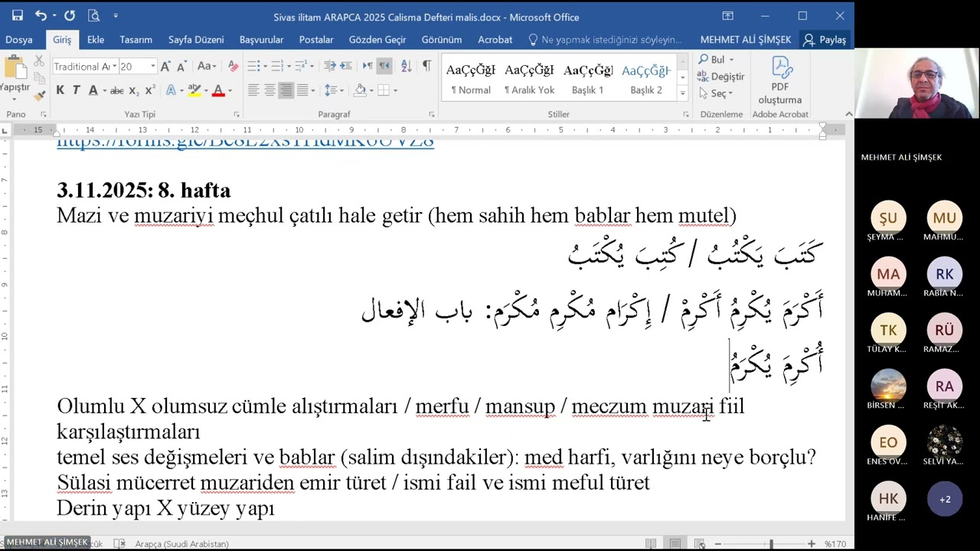Apply the red font color

218,90
